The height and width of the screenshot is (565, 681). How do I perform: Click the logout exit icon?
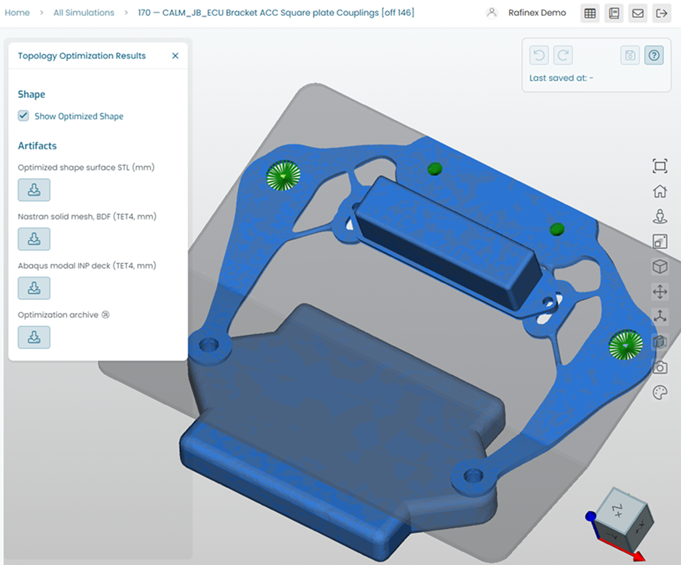pos(661,13)
